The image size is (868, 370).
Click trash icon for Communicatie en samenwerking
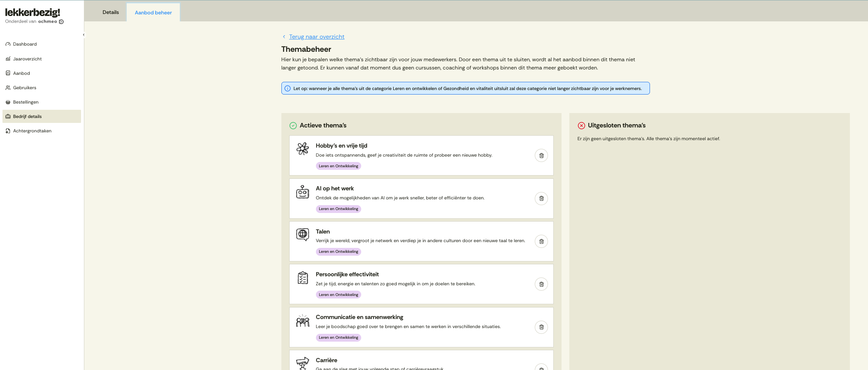coord(541,327)
